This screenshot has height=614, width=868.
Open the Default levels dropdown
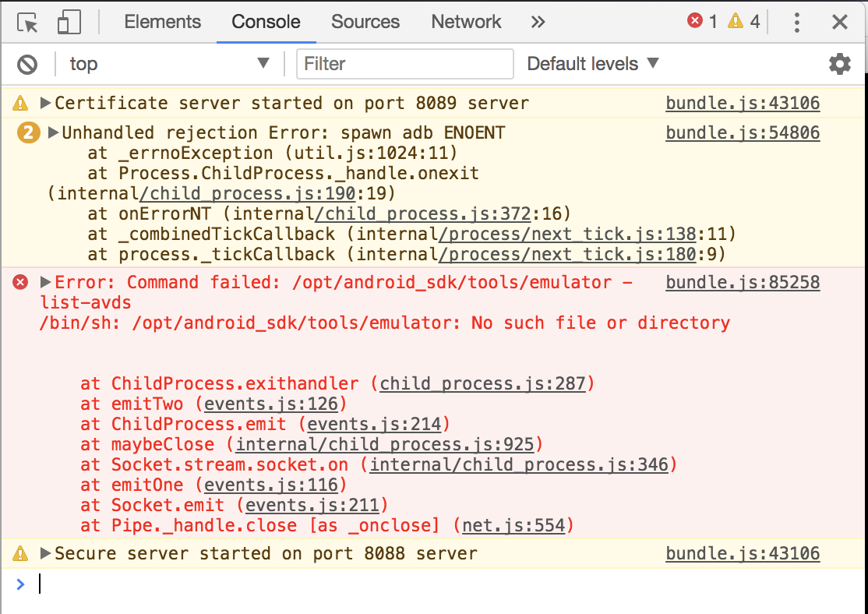point(592,64)
